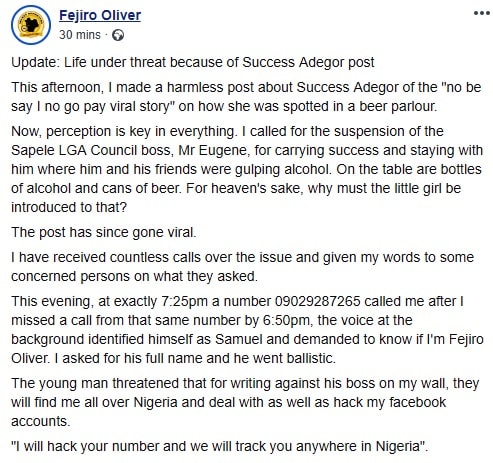This screenshot has width=493, height=463.
Task: Open the Fejiro Oliver profile name link
Action: [x=100, y=15]
